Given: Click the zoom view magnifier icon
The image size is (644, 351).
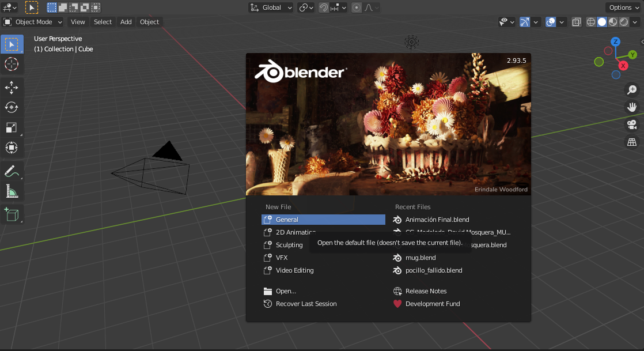Looking at the screenshot, I should tap(632, 89).
